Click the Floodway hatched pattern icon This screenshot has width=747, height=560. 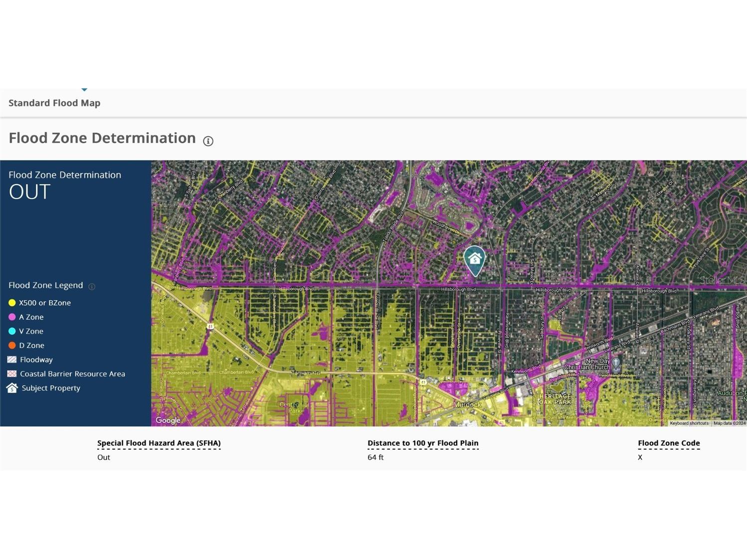(11, 359)
